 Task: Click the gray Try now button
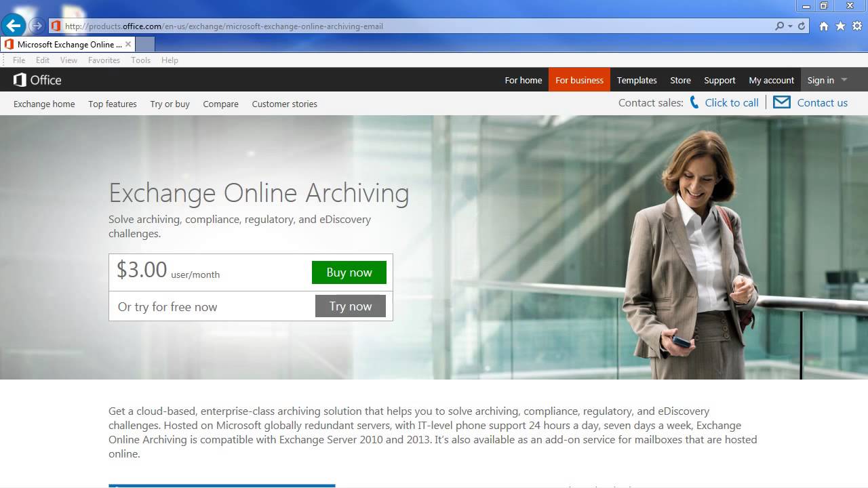[351, 306]
